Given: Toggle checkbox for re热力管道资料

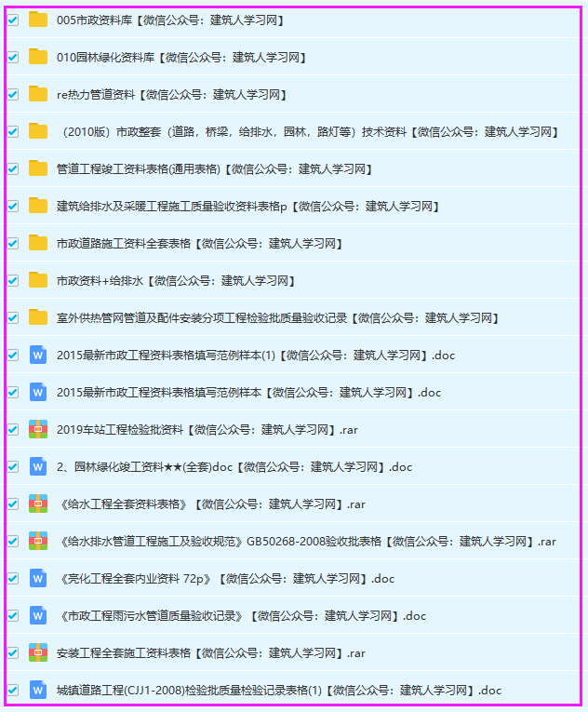Looking at the screenshot, I should [x=13, y=94].
